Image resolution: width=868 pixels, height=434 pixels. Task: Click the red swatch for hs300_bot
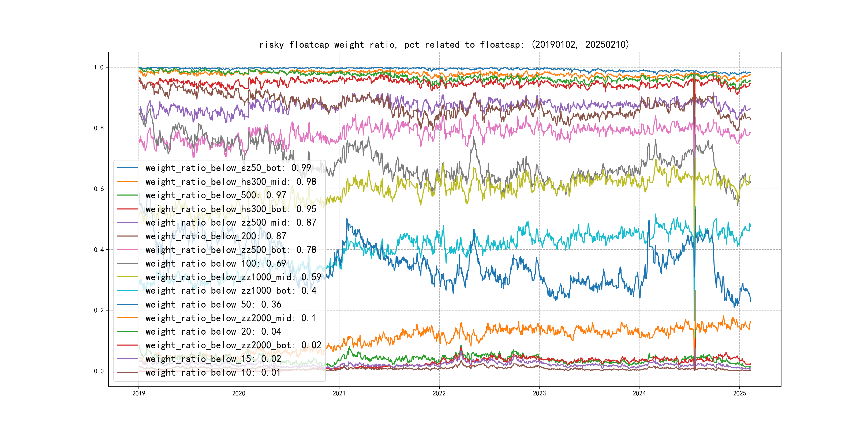[x=127, y=209]
